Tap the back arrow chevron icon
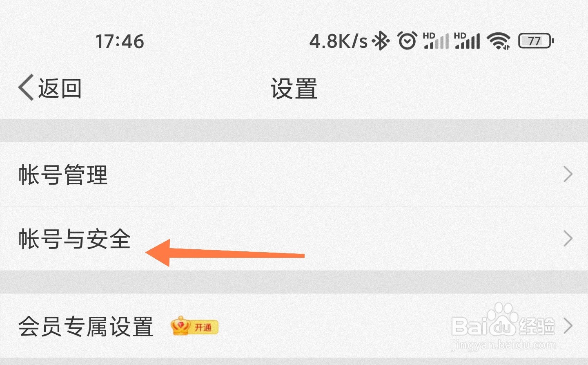Viewport: 588px width, 365px height. (26, 87)
